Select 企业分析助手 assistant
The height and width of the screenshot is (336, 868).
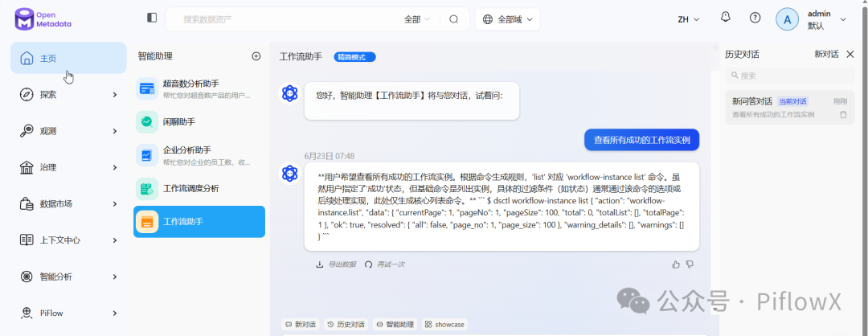[x=199, y=155]
